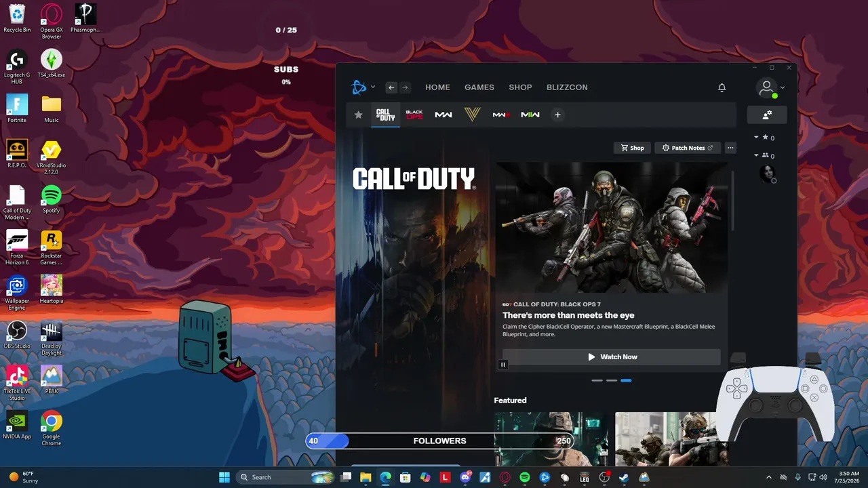Open the 60°F Sunny weather widget
The image size is (868, 488).
[x=24, y=477]
